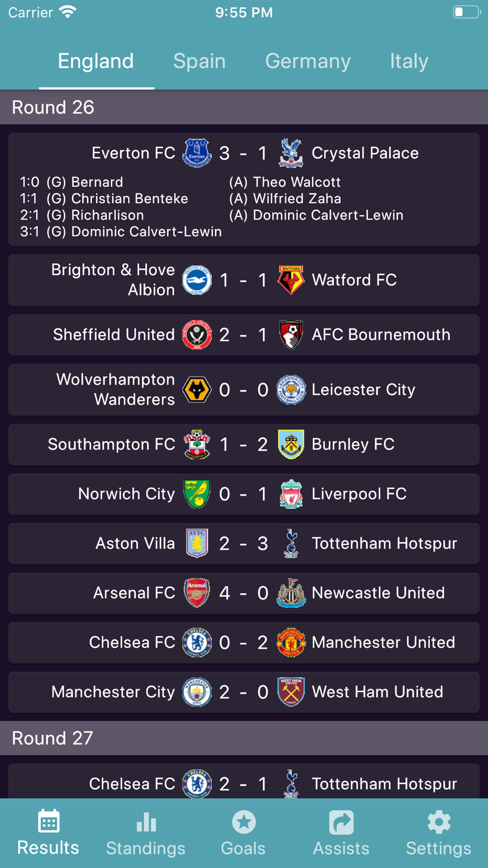Click the Manchester United club crest
488x868 pixels.
291,642
